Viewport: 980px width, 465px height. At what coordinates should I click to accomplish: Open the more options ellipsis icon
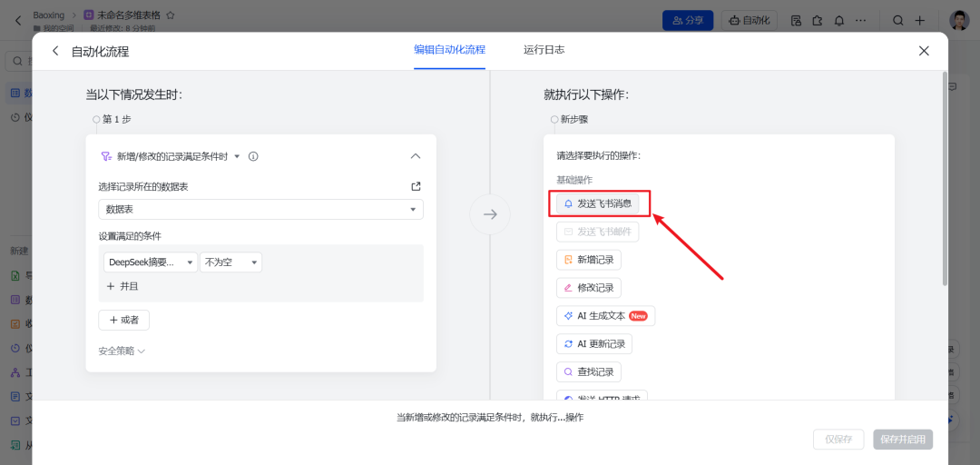860,21
